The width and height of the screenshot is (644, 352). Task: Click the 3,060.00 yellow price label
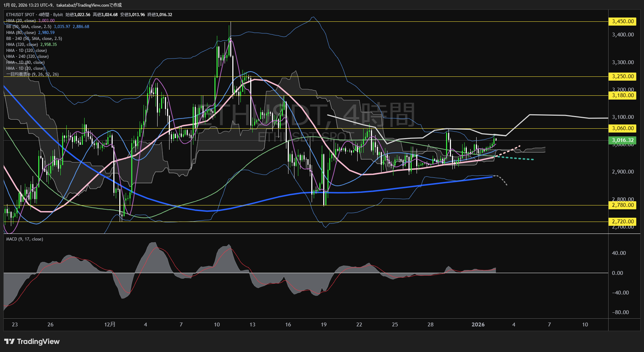coord(623,128)
